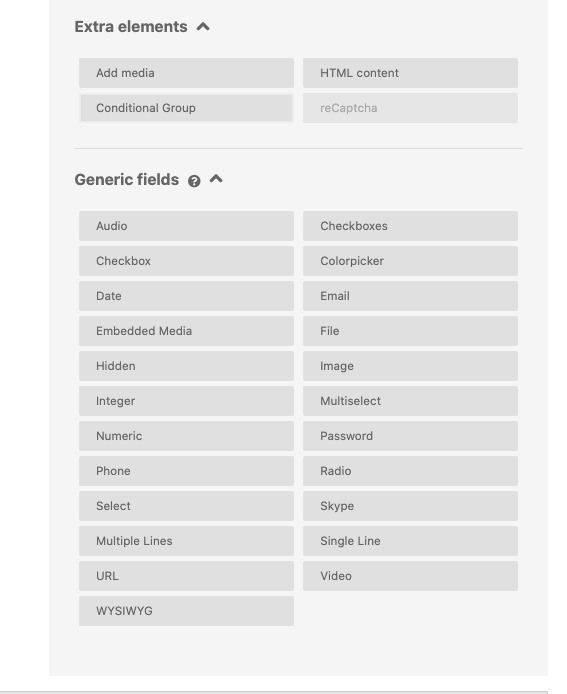Insert a Radio field
The image size is (567, 694).
pyautogui.click(x=410, y=471)
